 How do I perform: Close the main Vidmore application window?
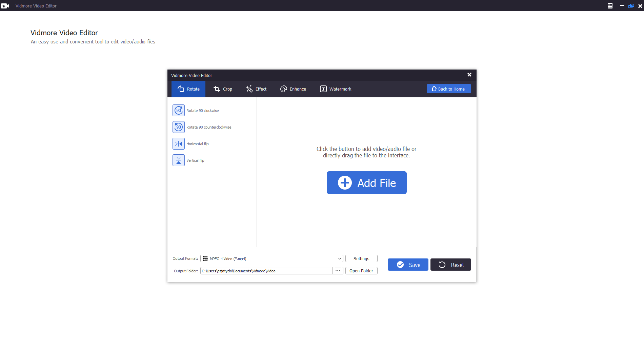click(640, 6)
